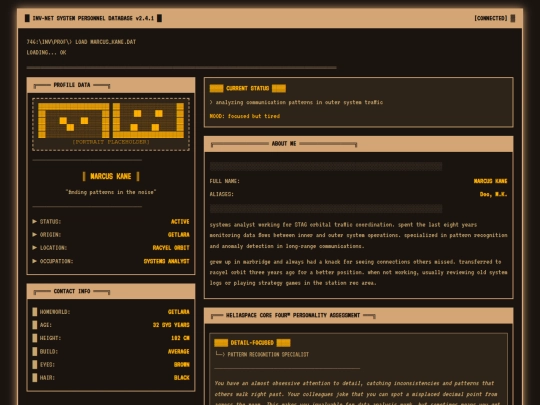Click PATTERN RECOGNITION SPECIALIST subtitle
The image size is (540, 405).
point(268,354)
